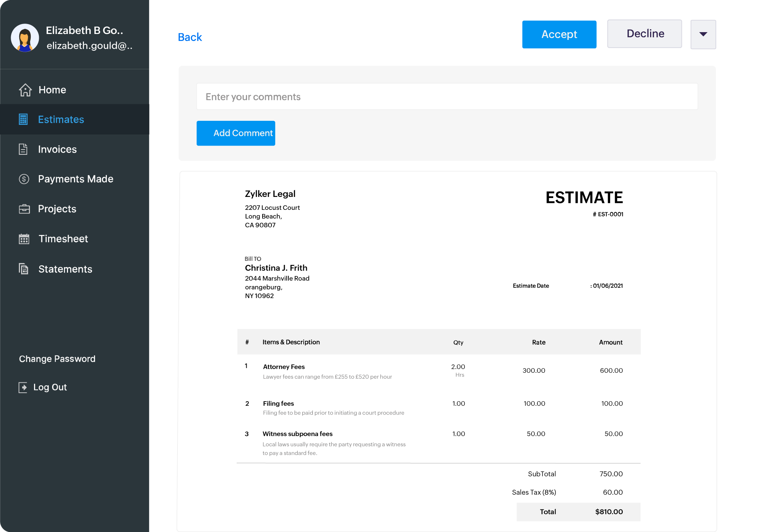Select the Home icon in sidebar
781x532 pixels.
24,89
